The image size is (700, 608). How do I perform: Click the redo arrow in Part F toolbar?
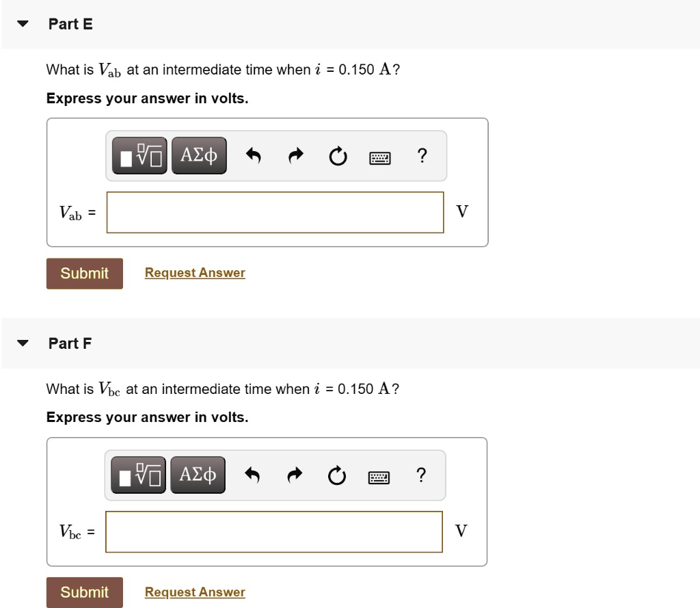pyautogui.click(x=295, y=475)
